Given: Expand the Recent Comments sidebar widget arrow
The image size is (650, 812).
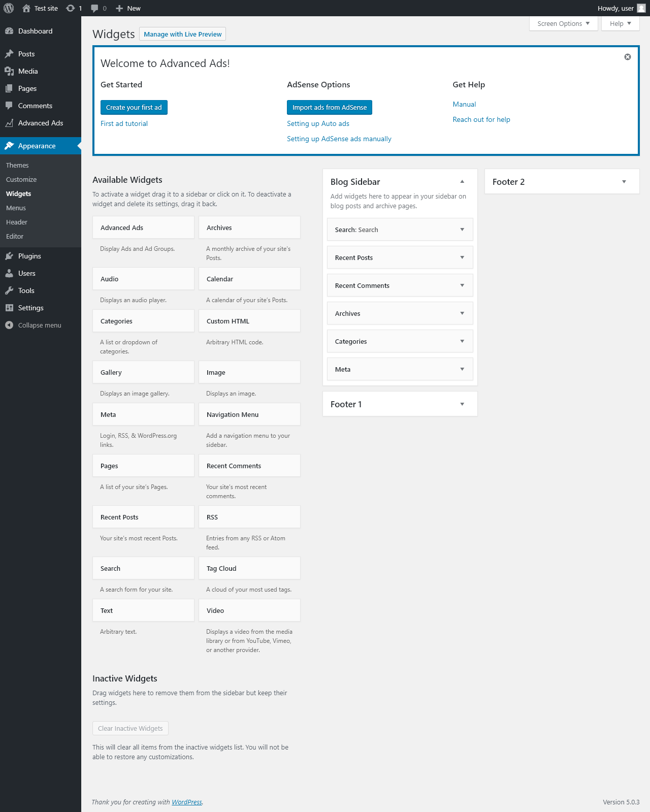Looking at the screenshot, I should [x=462, y=285].
